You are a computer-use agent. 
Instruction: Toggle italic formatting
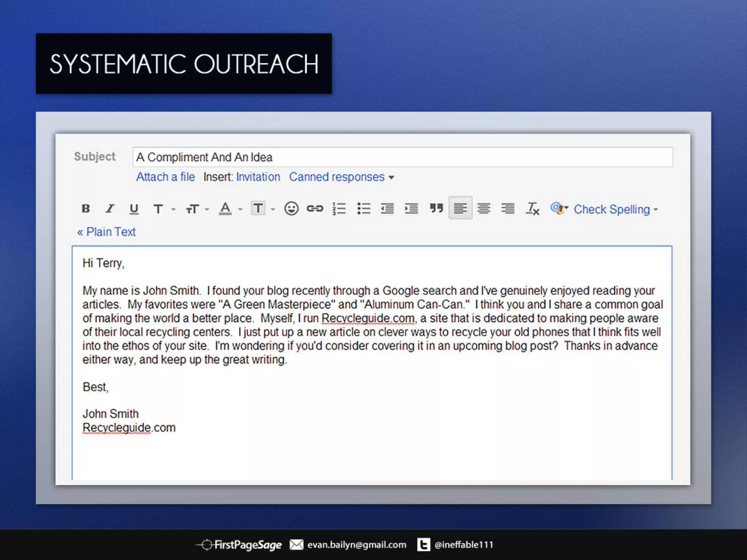click(x=110, y=209)
